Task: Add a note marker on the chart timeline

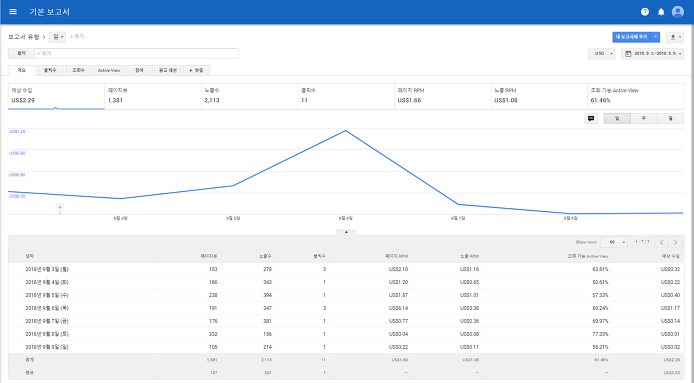Action: pyautogui.click(x=60, y=207)
